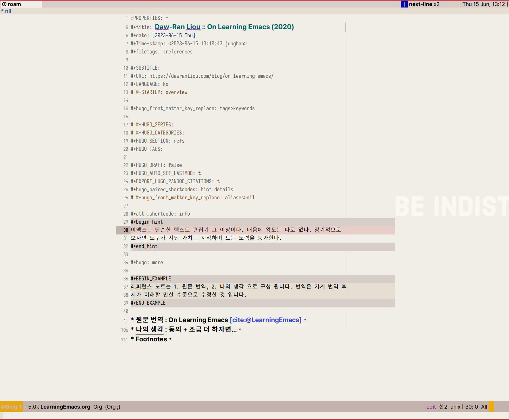Click 'next-line x2' command indicator
Viewport: 509px width, 420px height.
[424, 4]
